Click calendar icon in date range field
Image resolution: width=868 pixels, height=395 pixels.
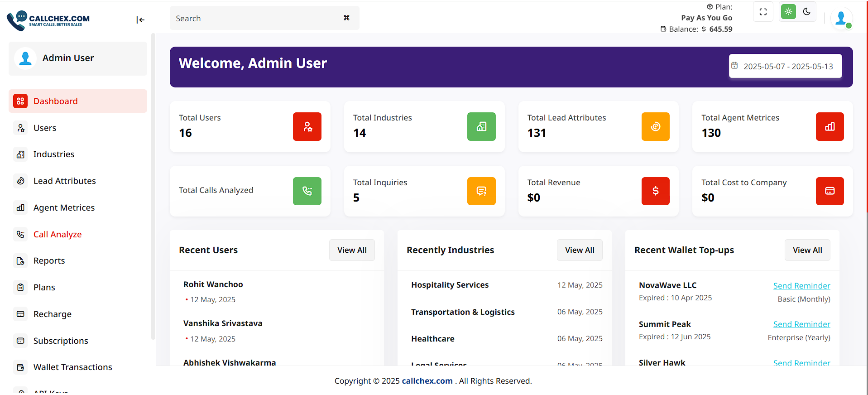(734, 66)
